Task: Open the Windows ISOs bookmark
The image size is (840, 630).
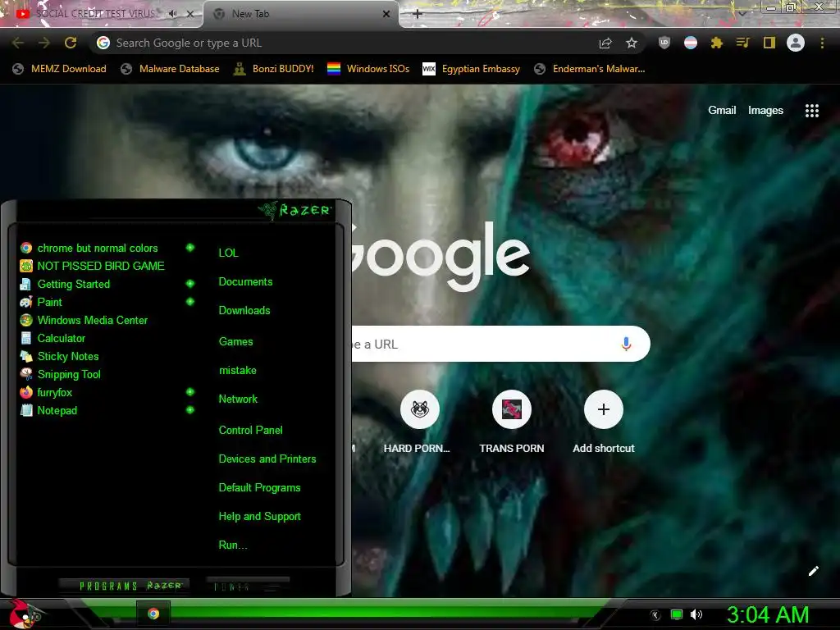Action: (x=368, y=69)
